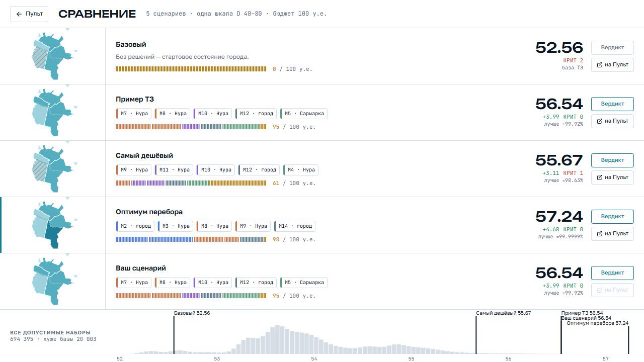Viewport: 644px width, 362px height.
Task: Click the M11 · Нура chip
Action: point(174,170)
